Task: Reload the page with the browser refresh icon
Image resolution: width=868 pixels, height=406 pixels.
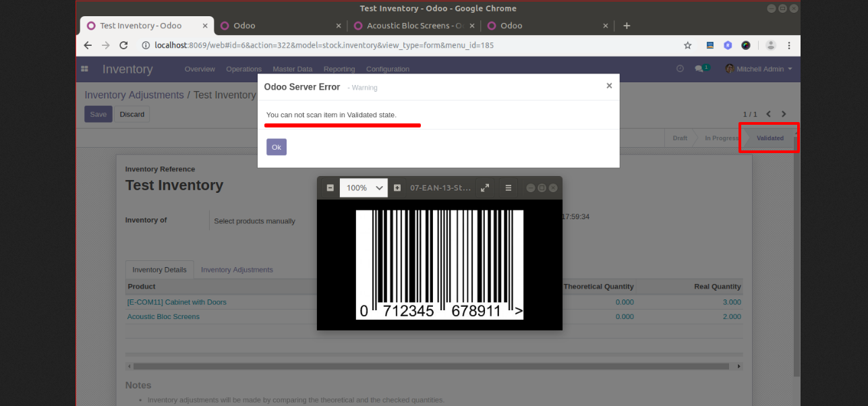Action: [x=123, y=45]
